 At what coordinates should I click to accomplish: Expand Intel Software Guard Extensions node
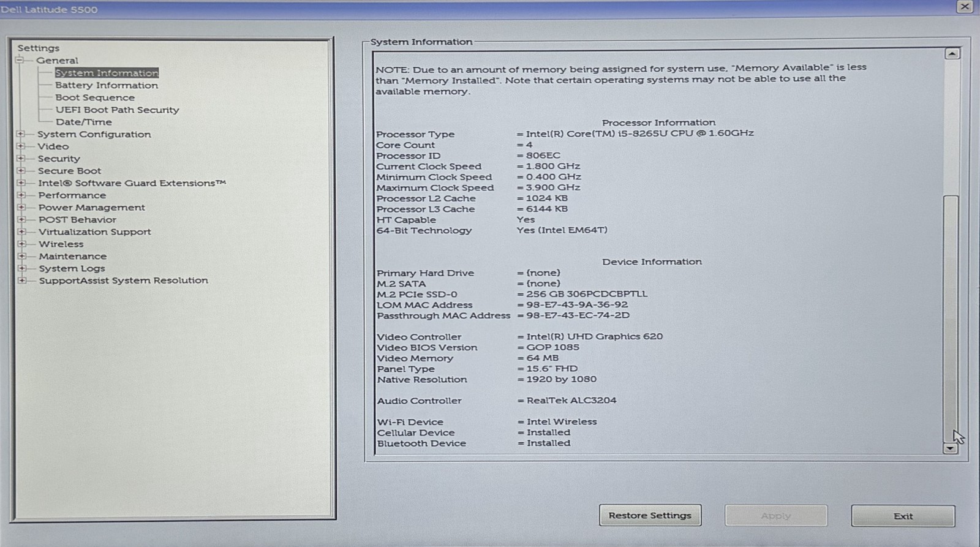[x=21, y=183]
